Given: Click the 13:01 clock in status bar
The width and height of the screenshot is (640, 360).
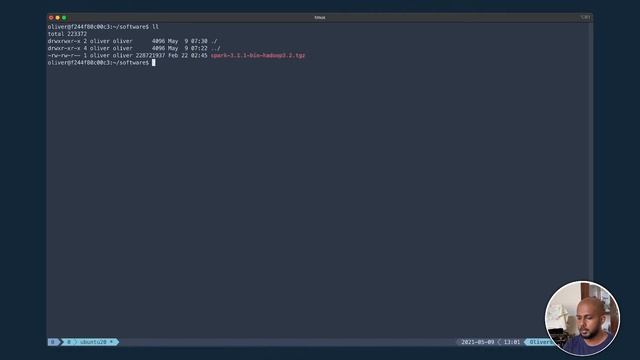Looking at the screenshot, I should coord(512,342).
